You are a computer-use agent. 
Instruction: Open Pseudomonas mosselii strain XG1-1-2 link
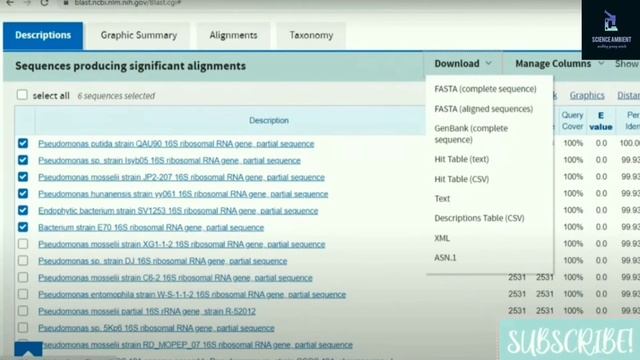182,244
